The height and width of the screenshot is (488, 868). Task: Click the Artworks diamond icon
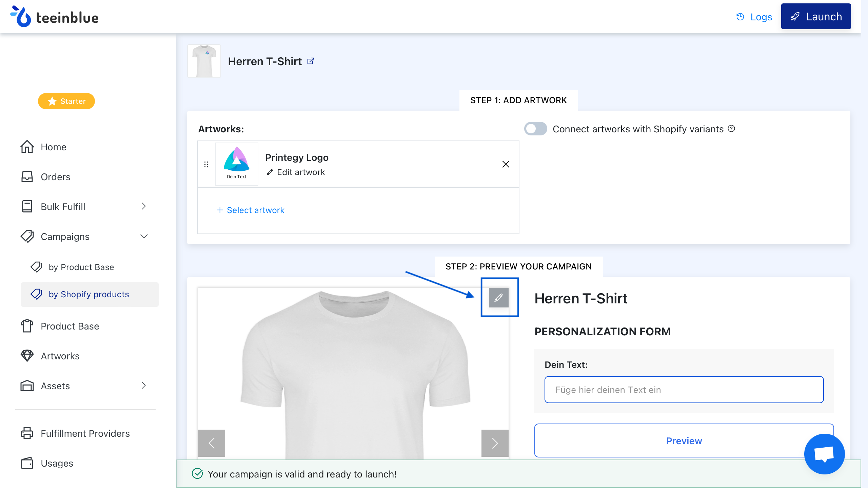[x=27, y=356]
